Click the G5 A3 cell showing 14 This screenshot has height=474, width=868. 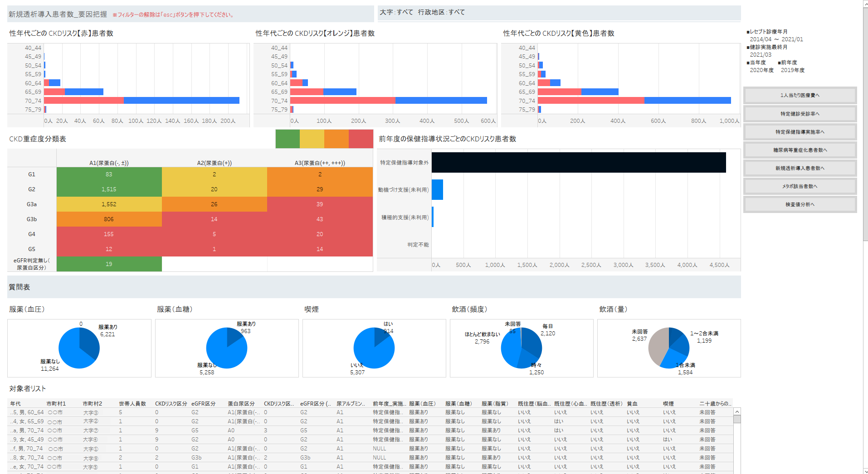coord(320,249)
